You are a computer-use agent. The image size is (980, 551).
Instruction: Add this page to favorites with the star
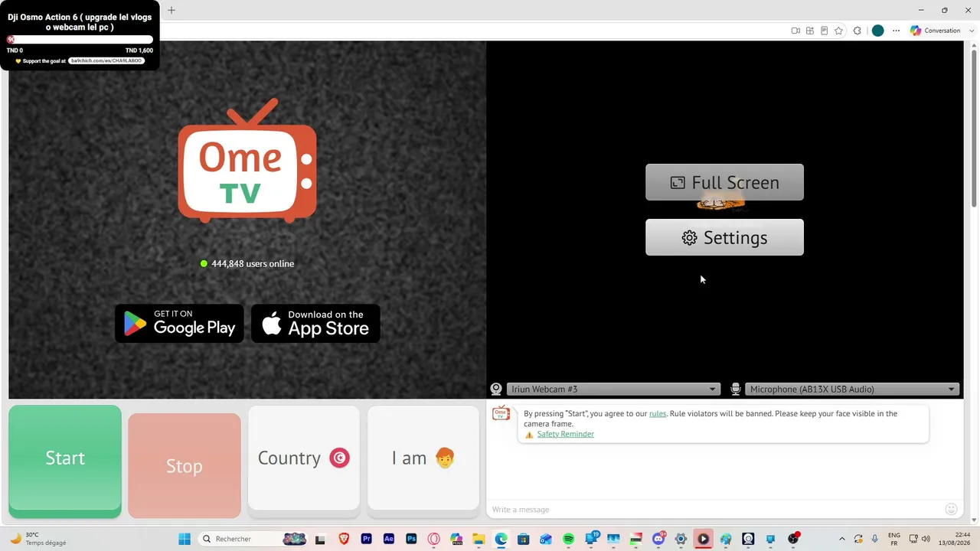[x=838, y=31]
